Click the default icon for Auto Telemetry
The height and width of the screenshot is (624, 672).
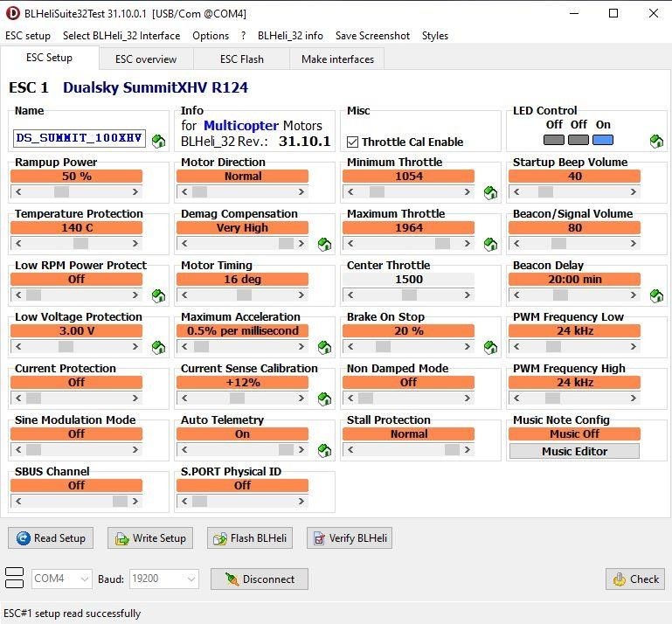tap(324, 450)
